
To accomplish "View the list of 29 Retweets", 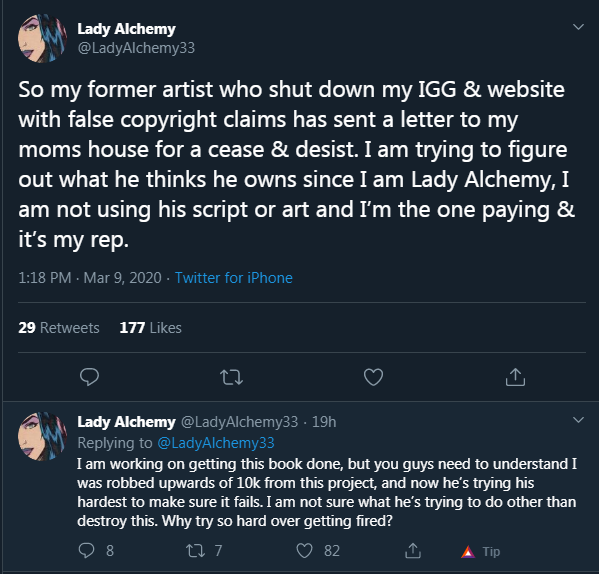I will [x=59, y=328].
